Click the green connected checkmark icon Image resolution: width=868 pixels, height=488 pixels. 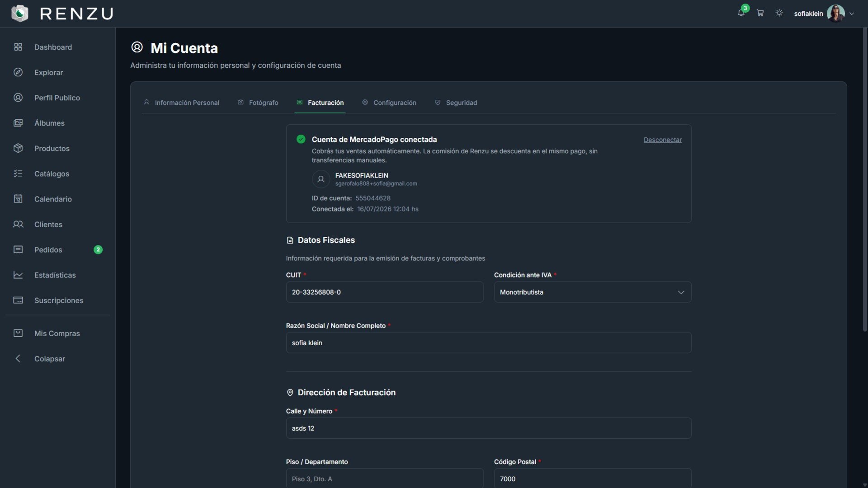(x=301, y=139)
